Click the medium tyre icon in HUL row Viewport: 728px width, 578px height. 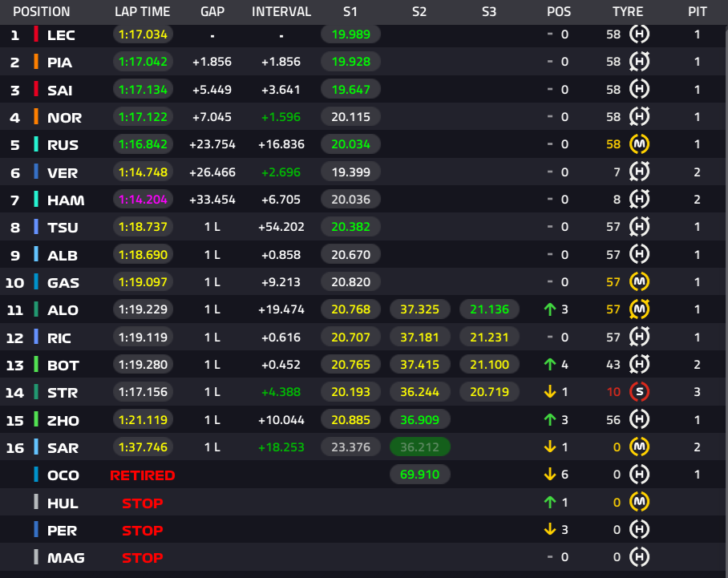click(639, 502)
